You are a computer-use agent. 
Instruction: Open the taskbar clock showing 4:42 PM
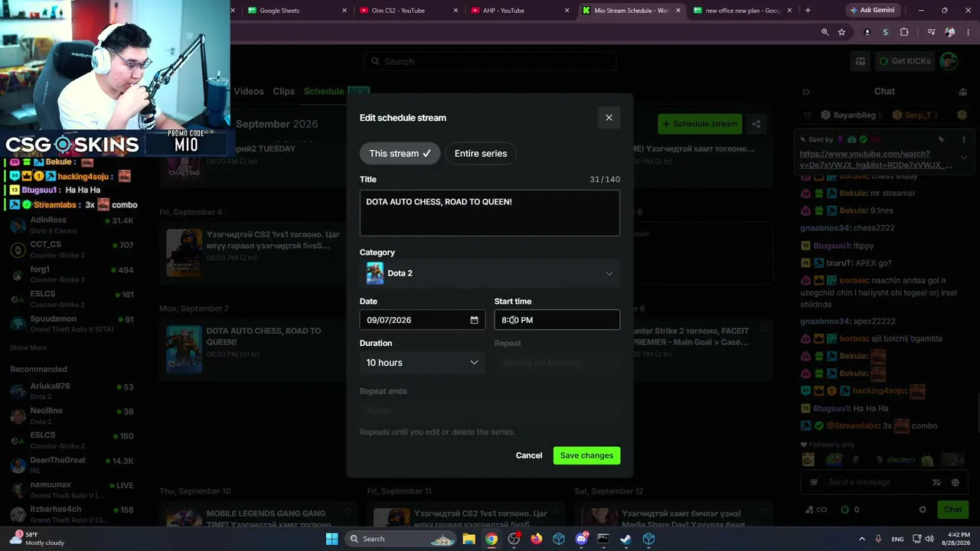955,539
